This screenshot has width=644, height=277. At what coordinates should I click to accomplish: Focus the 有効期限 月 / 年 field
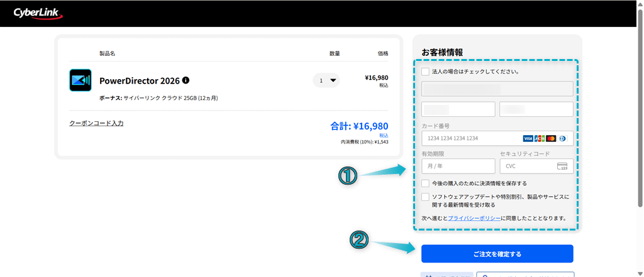458,166
